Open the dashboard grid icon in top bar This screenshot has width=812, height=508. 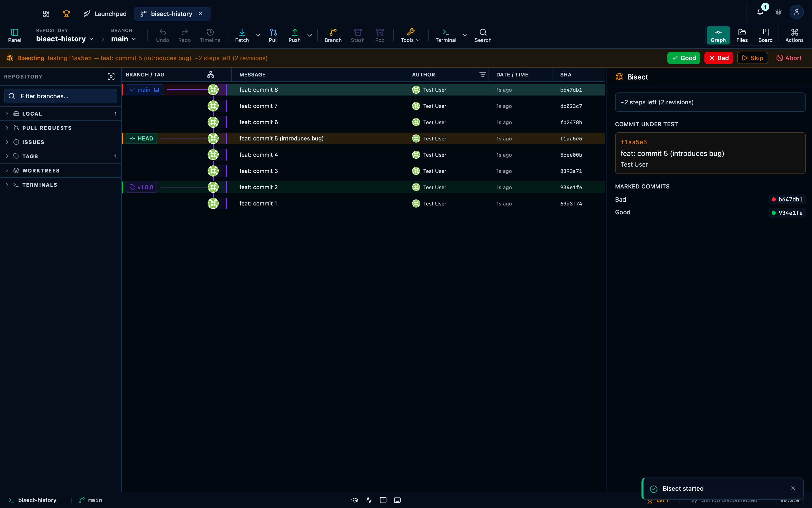click(46, 14)
